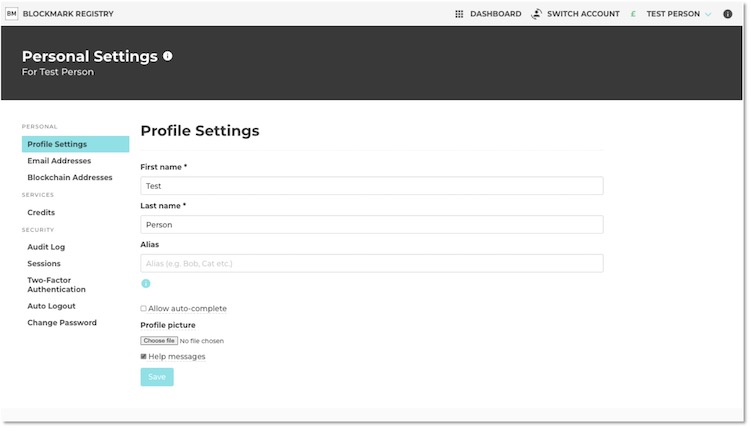Click the Switch Account swap icon

click(x=537, y=14)
